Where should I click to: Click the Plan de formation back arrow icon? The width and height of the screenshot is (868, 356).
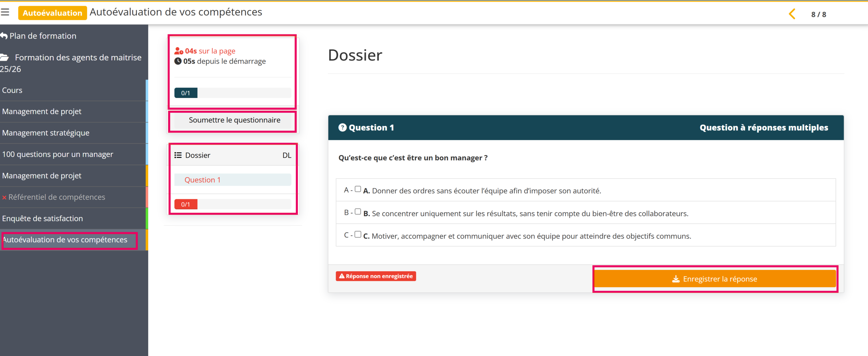[4, 36]
